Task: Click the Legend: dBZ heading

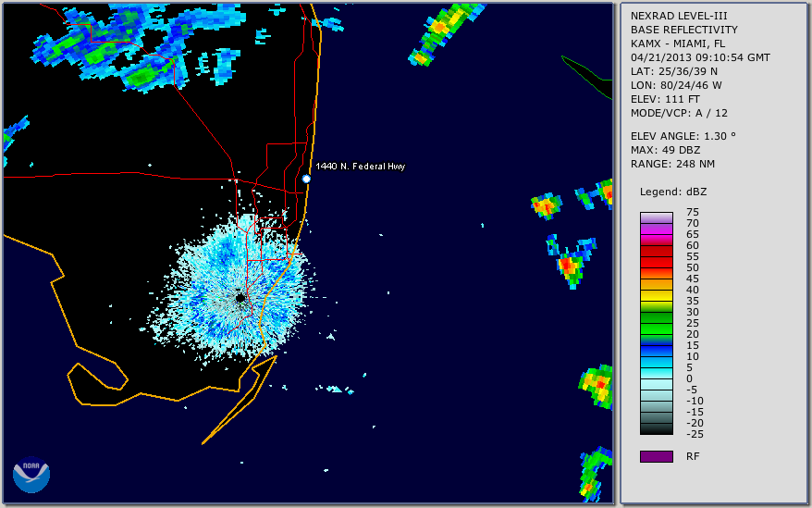Action: [673, 192]
